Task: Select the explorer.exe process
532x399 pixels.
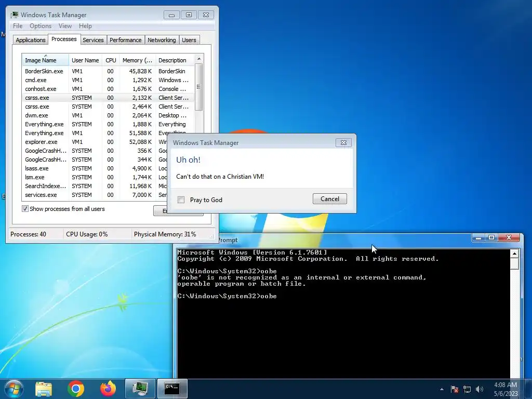Action: (x=95, y=142)
